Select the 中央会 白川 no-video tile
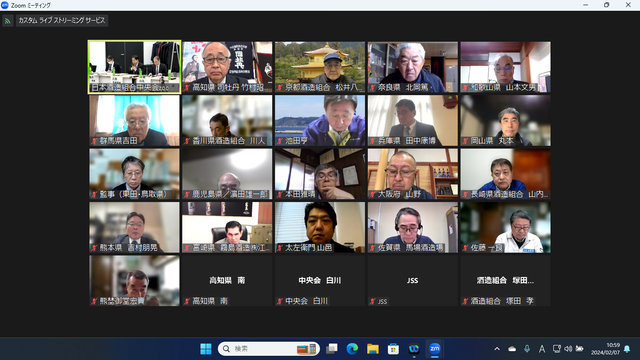The height and width of the screenshot is (360, 640). click(x=320, y=281)
